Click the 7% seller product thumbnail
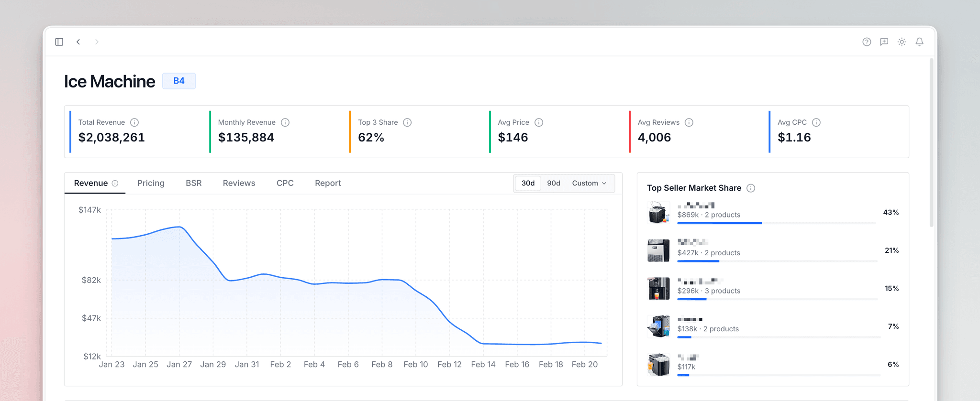This screenshot has width=980, height=401. point(658,326)
